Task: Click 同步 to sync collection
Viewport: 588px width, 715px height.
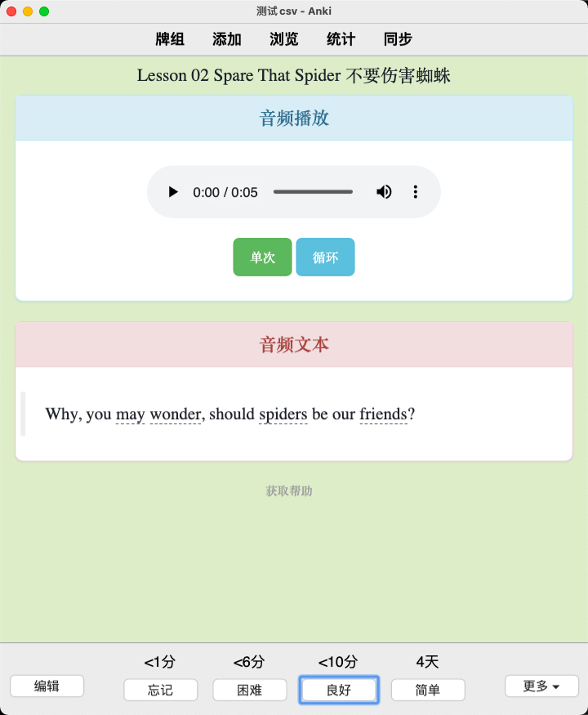Action: [x=398, y=39]
